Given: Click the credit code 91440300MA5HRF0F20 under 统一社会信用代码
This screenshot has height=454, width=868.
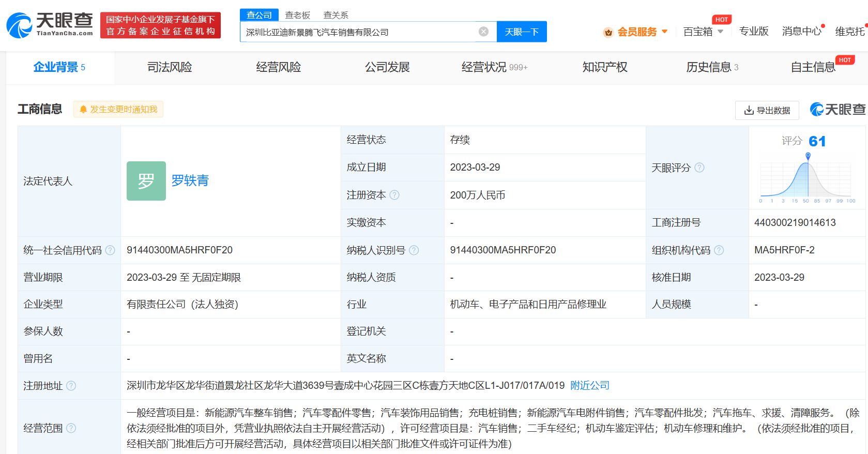Looking at the screenshot, I should tap(179, 250).
